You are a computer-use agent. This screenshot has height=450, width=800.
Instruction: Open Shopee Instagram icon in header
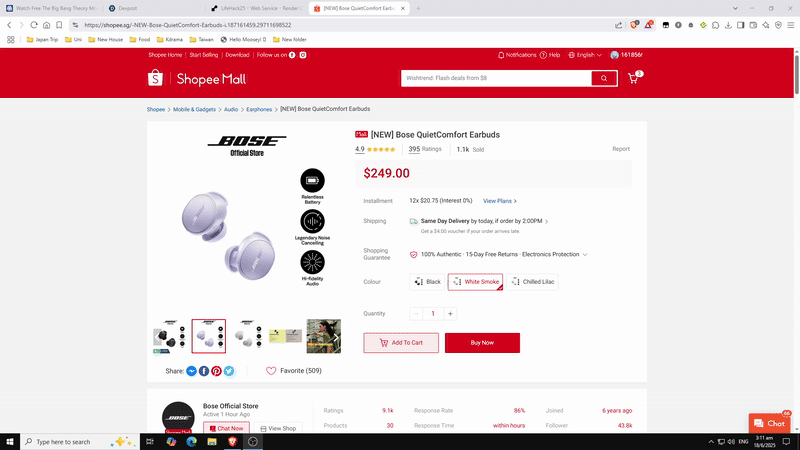pyautogui.click(x=303, y=55)
